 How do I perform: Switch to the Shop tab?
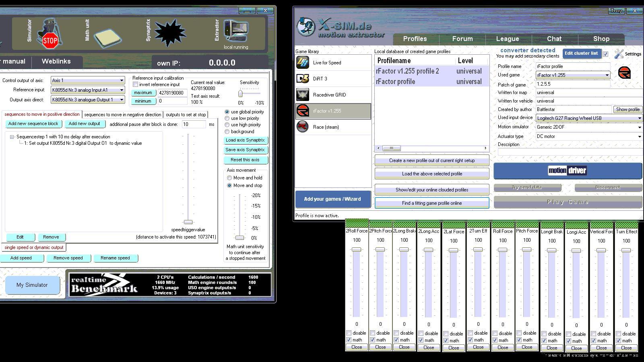(601, 39)
